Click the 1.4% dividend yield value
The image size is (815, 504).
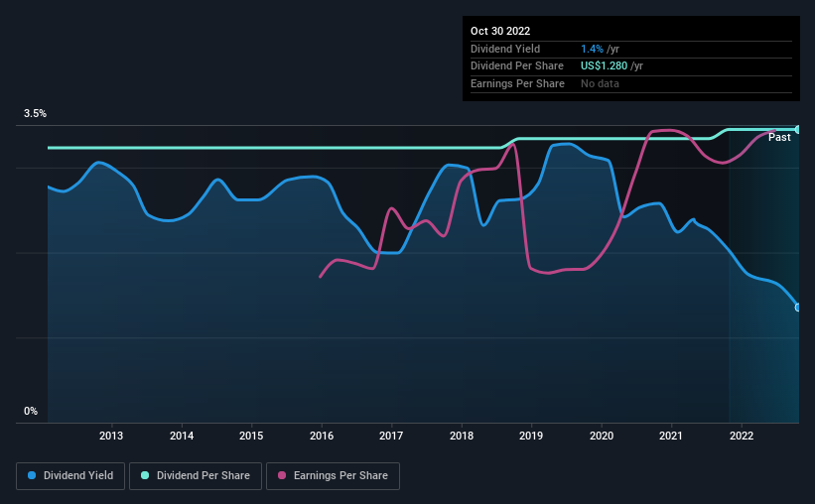[592, 49]
